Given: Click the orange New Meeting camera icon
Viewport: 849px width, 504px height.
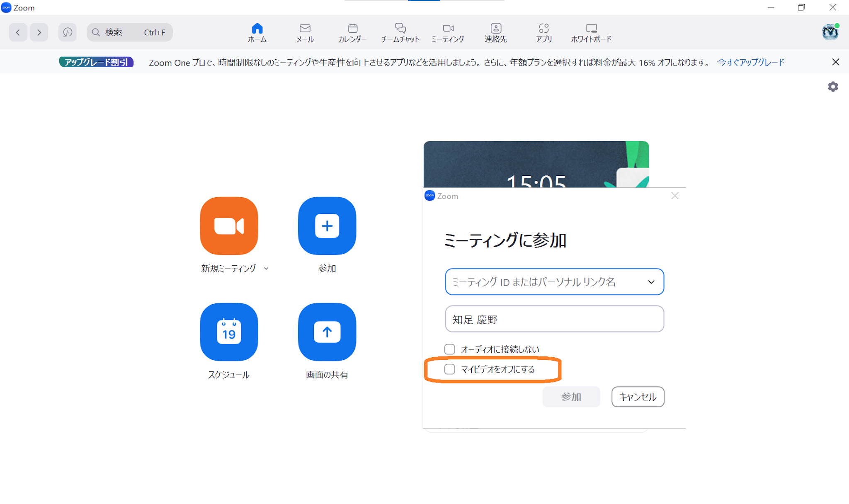Looking at the screenshot, I should point(229,226).
